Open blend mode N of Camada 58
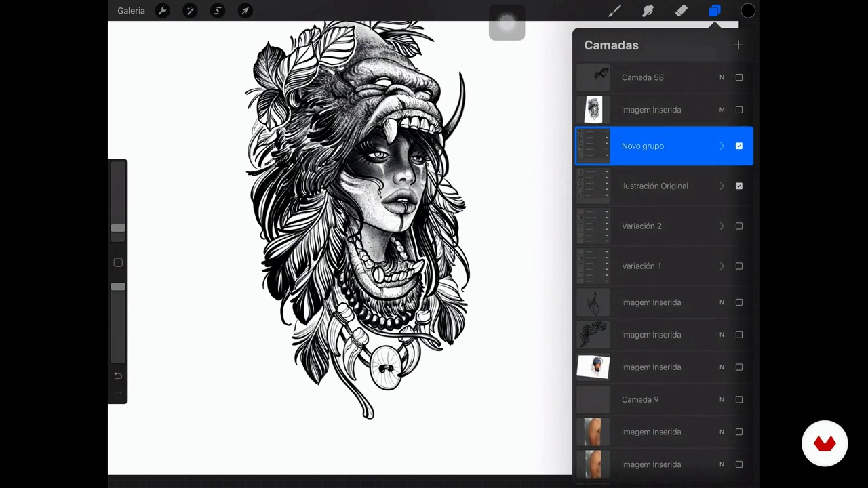The height and width of the screenshot is (488, 868). tap(722, 77)
